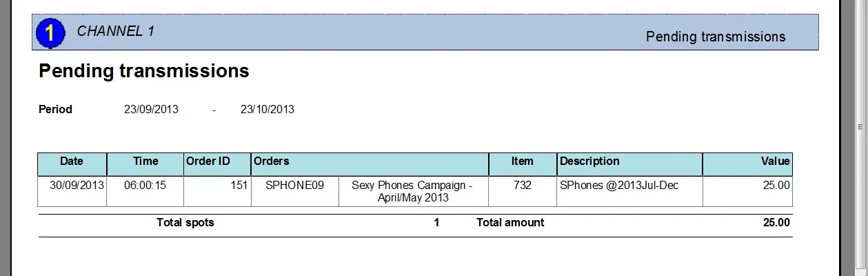Click the Orders column header
Screen dimensions: 868x276
272,161
